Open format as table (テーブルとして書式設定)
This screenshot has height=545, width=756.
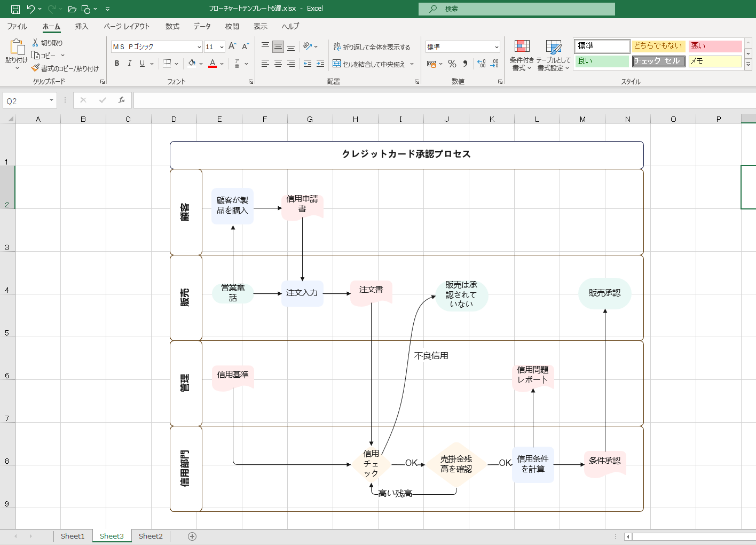[554, 55]
